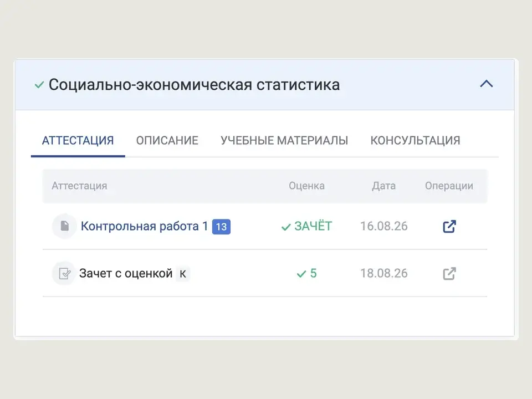Click the green checkmark beside course title
Screen dimensions: 532x399
pos(39,85)
